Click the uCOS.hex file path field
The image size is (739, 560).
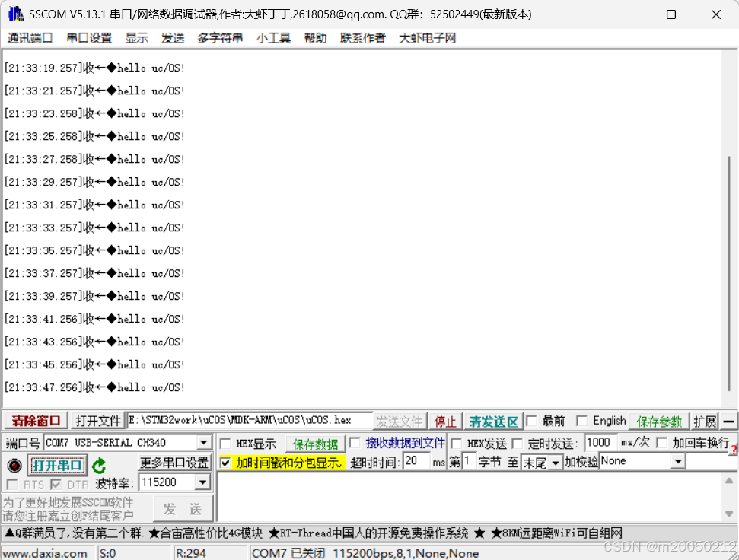point(250,421)
